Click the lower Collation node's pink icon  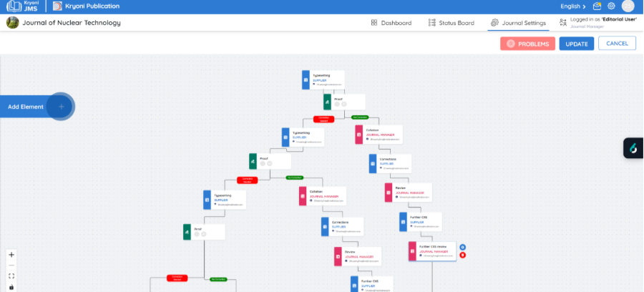click(x=303, y=196)
